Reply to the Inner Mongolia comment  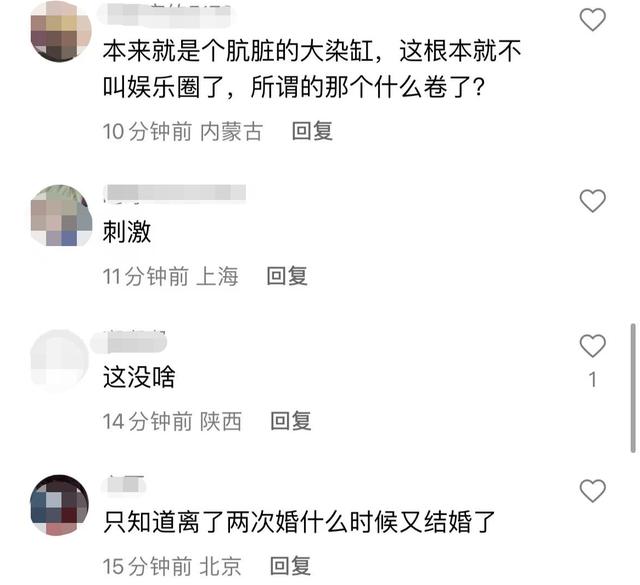(x=312, y=131)
